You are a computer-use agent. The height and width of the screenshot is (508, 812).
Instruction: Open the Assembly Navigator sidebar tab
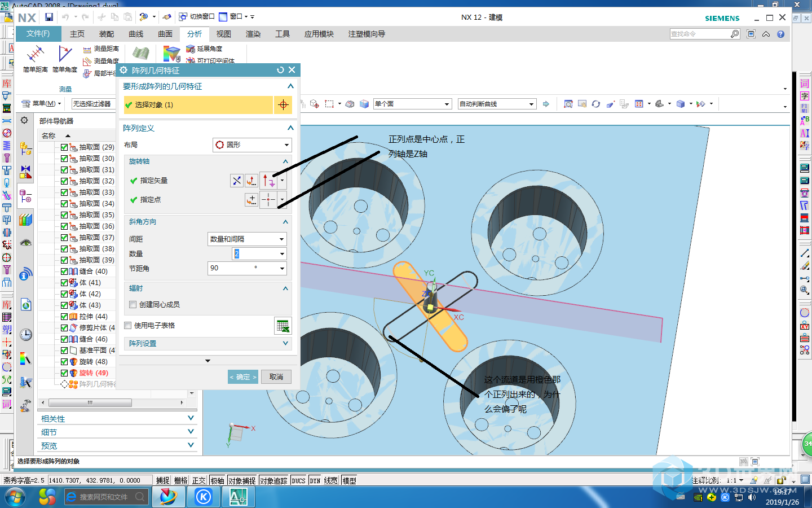click(25, 149)
